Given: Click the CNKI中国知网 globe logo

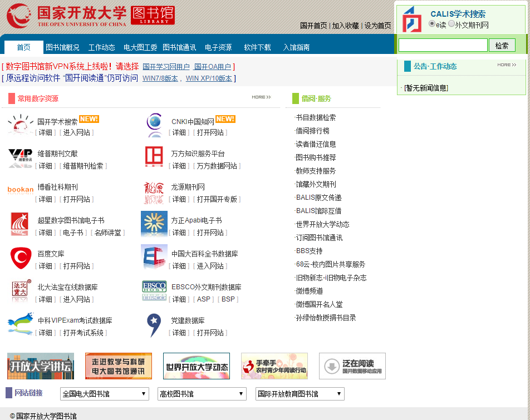Looking at the screenshot, I should click(x=154, y=125).
